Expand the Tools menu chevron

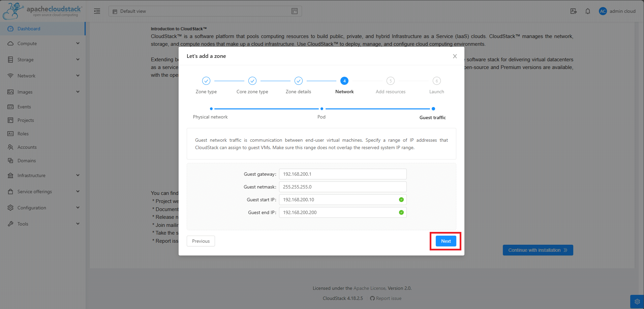click(78, 224)
